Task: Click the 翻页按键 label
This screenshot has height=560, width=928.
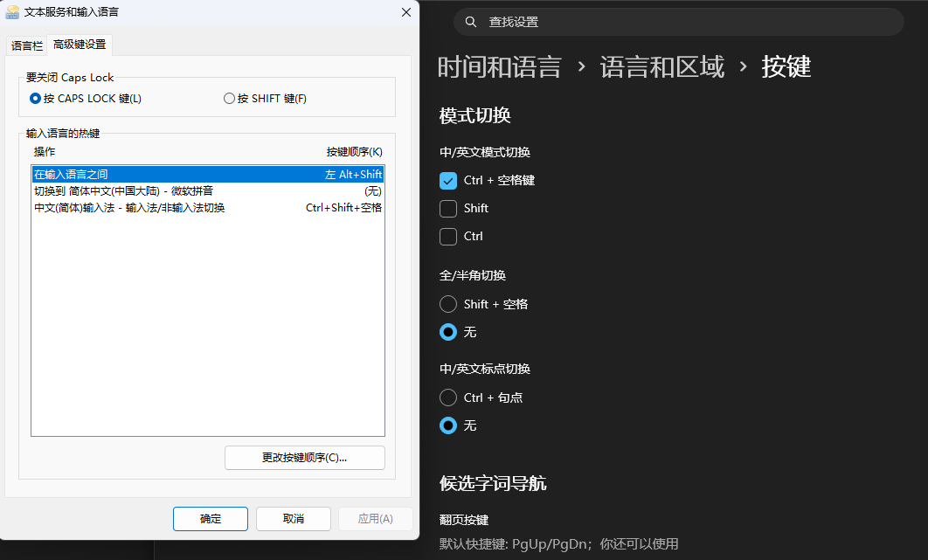Action: pos(464,520)
